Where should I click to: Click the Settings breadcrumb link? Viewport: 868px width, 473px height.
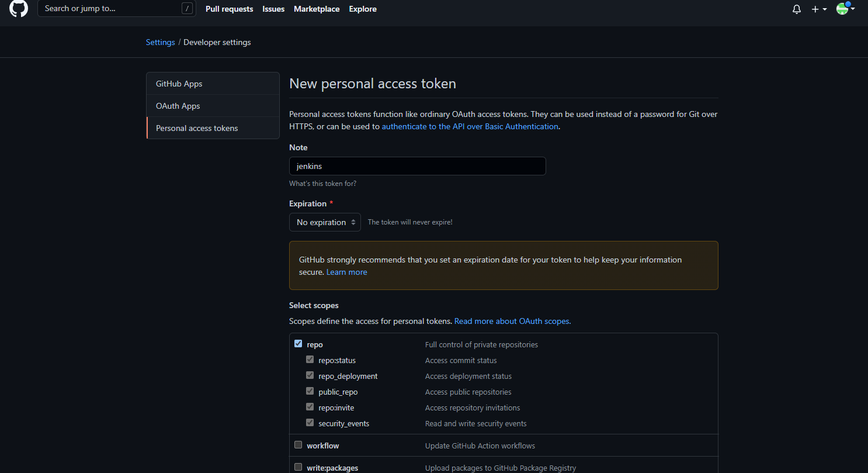[161, 42]
